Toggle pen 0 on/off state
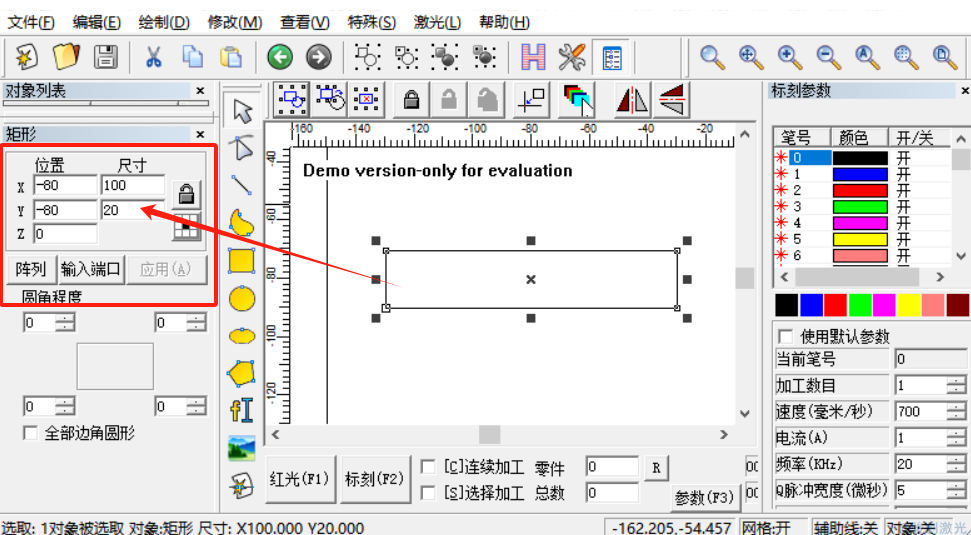 [x=904, y=158]
